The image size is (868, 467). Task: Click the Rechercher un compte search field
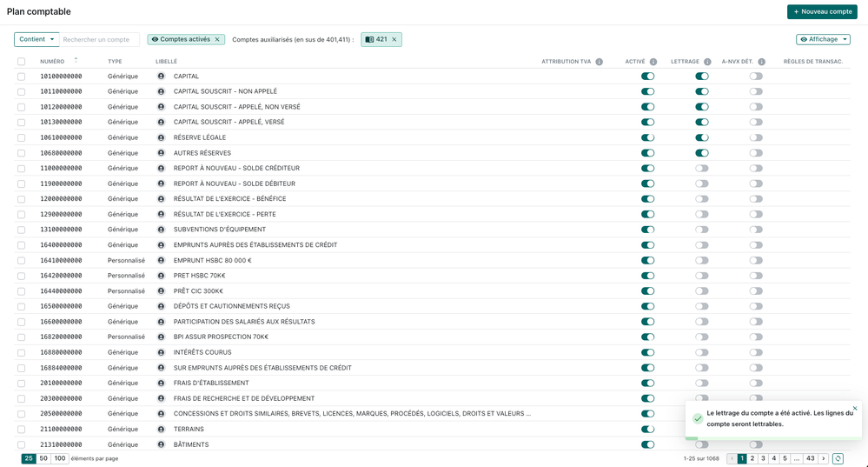tap(98, 39)
